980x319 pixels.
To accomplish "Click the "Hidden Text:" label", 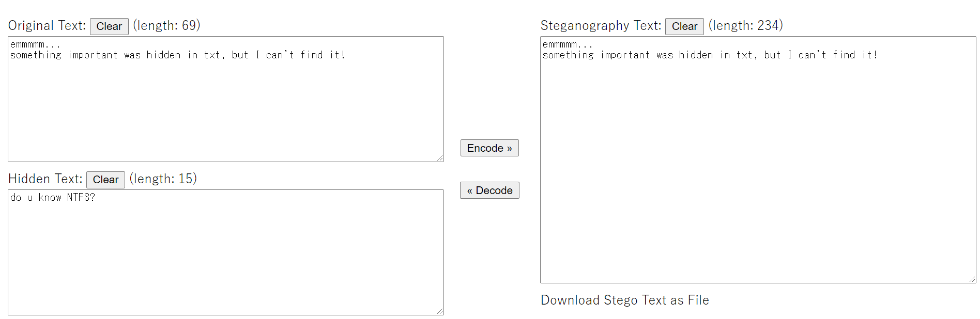I will click(45, 179).
